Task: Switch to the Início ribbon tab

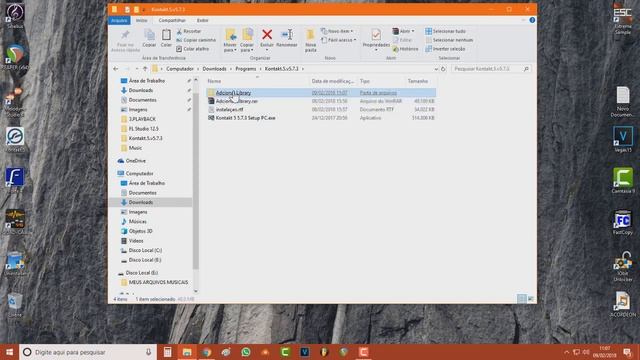Action: tap(142, 20)
